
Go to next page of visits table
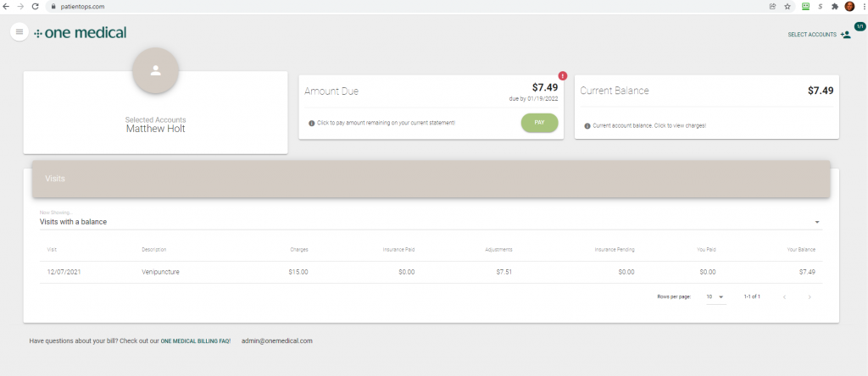(x=810, y=297)
